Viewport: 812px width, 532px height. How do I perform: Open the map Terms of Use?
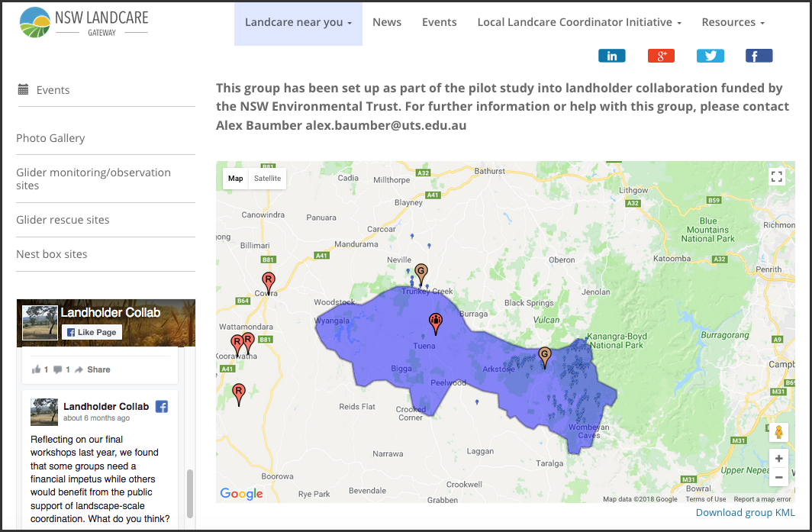point(706,499)
